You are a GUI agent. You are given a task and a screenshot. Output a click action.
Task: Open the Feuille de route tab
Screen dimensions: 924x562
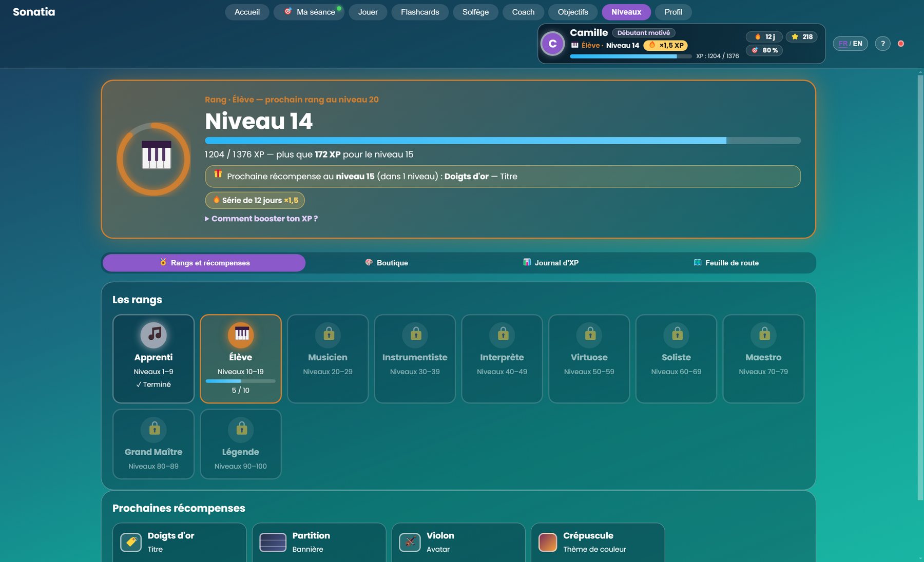point(726,263)
